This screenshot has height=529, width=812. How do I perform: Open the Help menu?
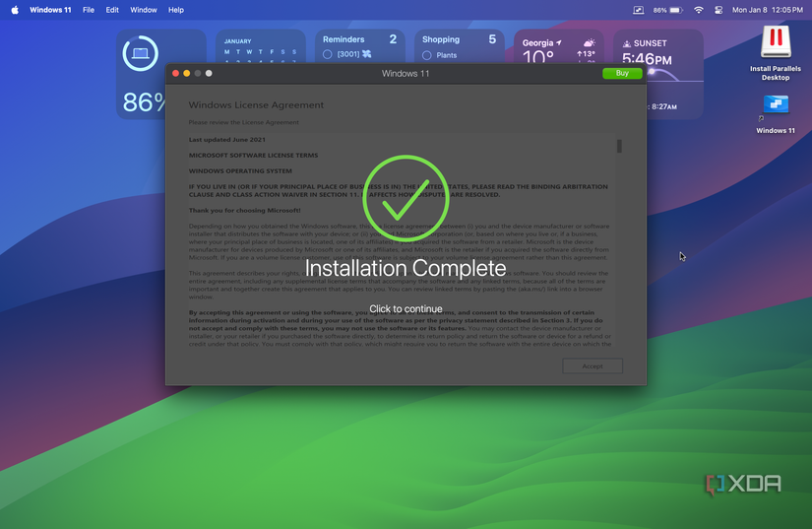(176, 10)
